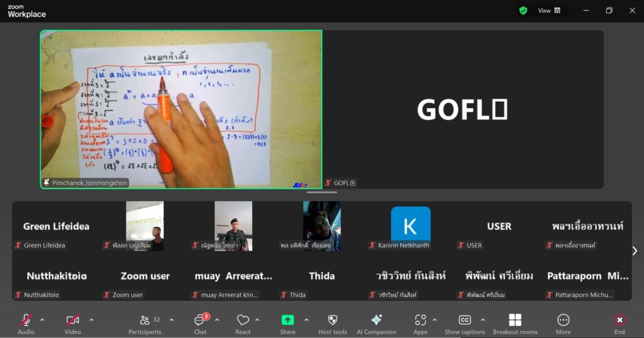Expand share options arrow next to Share

point(306,320)
